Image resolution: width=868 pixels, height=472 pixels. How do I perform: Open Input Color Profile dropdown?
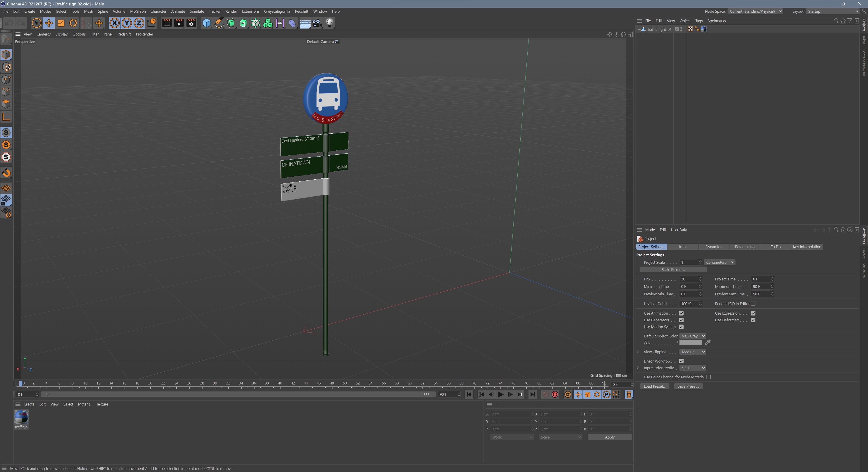coord(692,368)
